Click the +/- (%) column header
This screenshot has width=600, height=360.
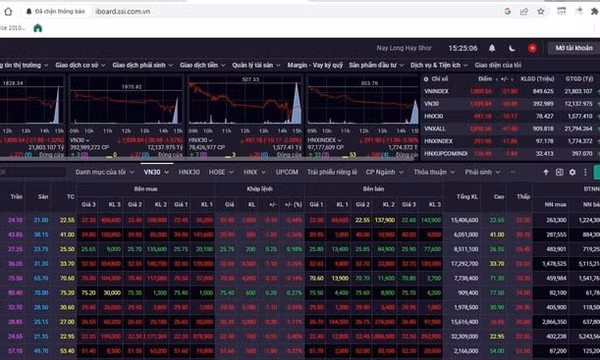pos(293,205)
